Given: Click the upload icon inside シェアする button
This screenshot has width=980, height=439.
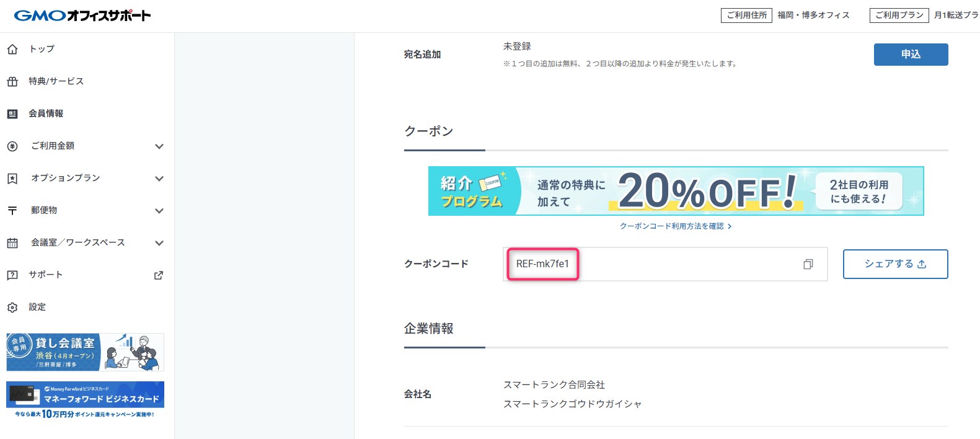Looking at the screenshot, I should click(x=923, y=264).
